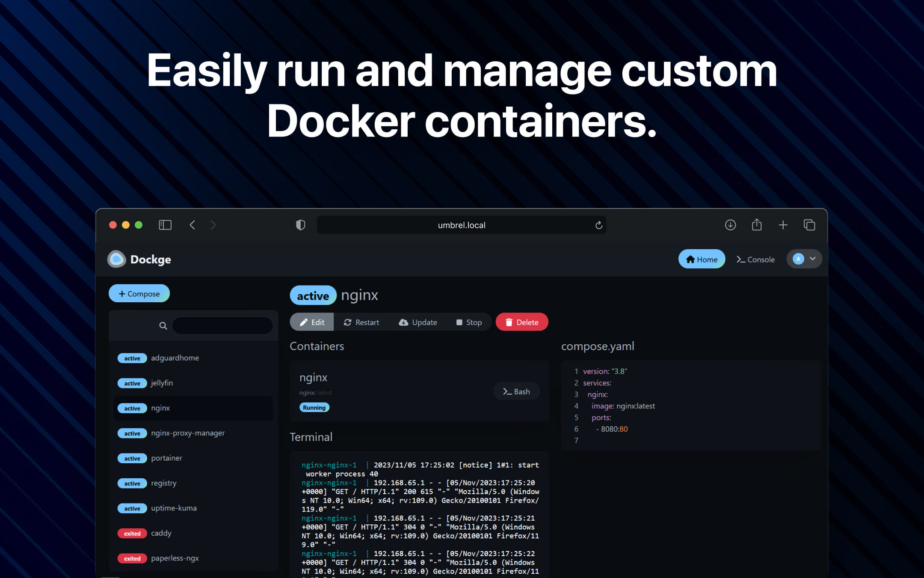Click the Restart icon to restart nginx
The image size is (924, 578).
pyautogui.click(x=348, y=322)
